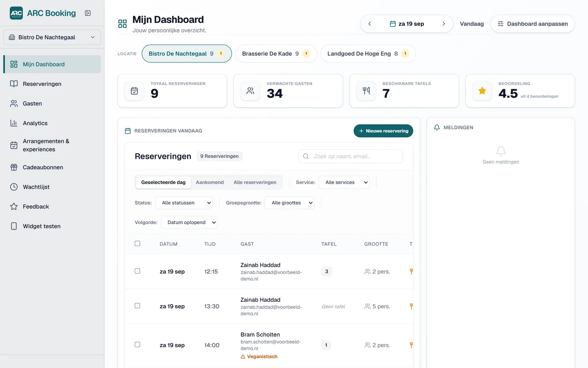The width and height of the screenshot is (588, 368).
Task: Click the calendar icon by Reserveringen vandaag
Action: tap(128, 131)
